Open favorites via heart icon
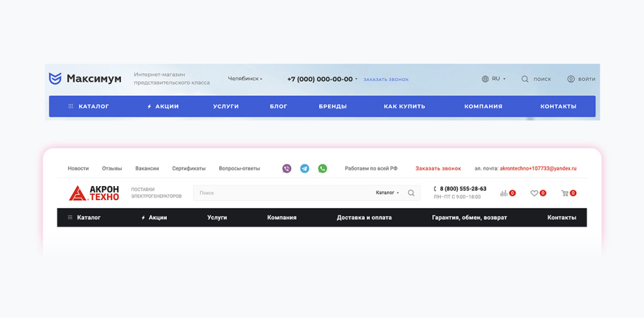This screenshot has width=644, height=318. tap(534, 193)
